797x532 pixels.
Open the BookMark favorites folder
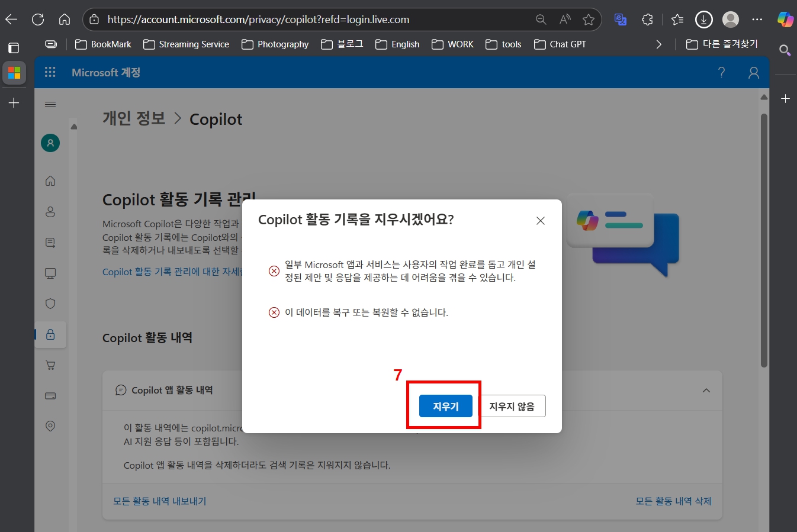pyautogui.click(x=104, y=44)
